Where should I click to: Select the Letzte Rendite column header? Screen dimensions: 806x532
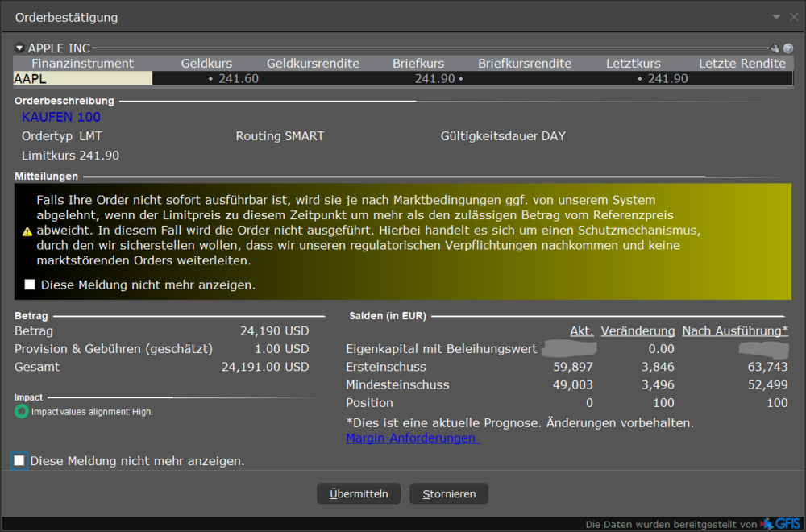tap(743, 63)
